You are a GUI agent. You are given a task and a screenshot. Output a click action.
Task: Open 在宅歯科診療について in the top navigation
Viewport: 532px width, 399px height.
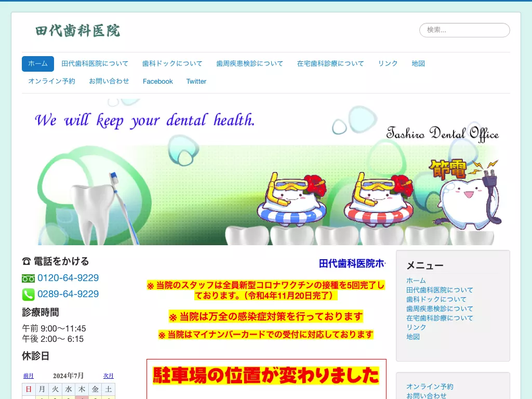[x=330, y=64]
